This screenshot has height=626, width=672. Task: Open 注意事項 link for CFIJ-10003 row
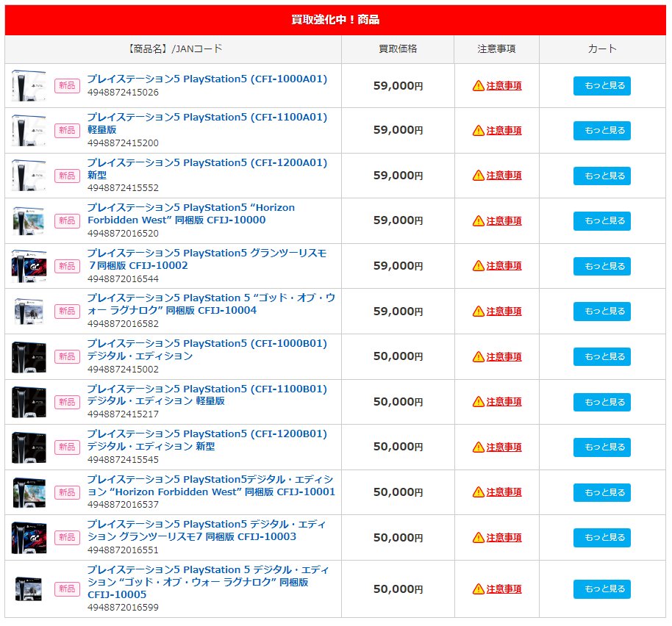[504, 538]
